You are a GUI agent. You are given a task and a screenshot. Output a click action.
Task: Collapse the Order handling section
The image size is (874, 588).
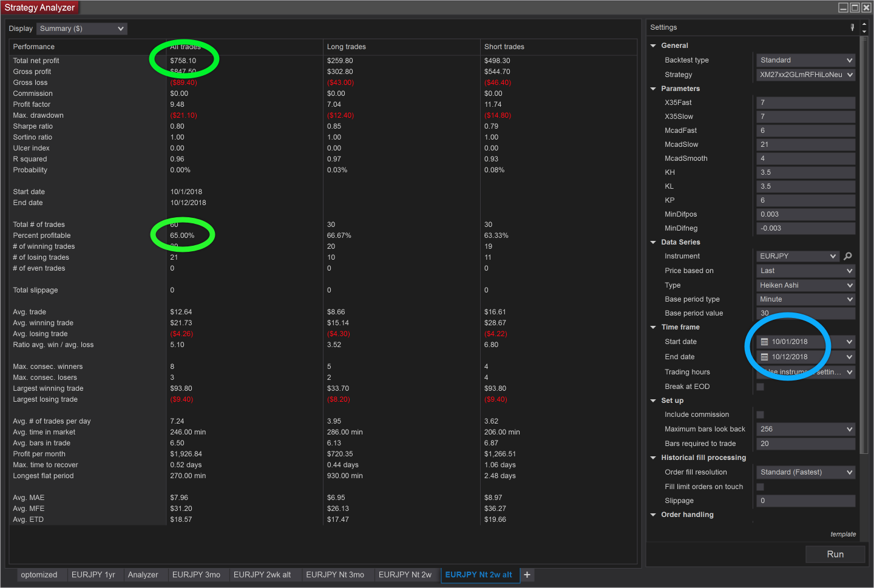click(x=653, y=515)
